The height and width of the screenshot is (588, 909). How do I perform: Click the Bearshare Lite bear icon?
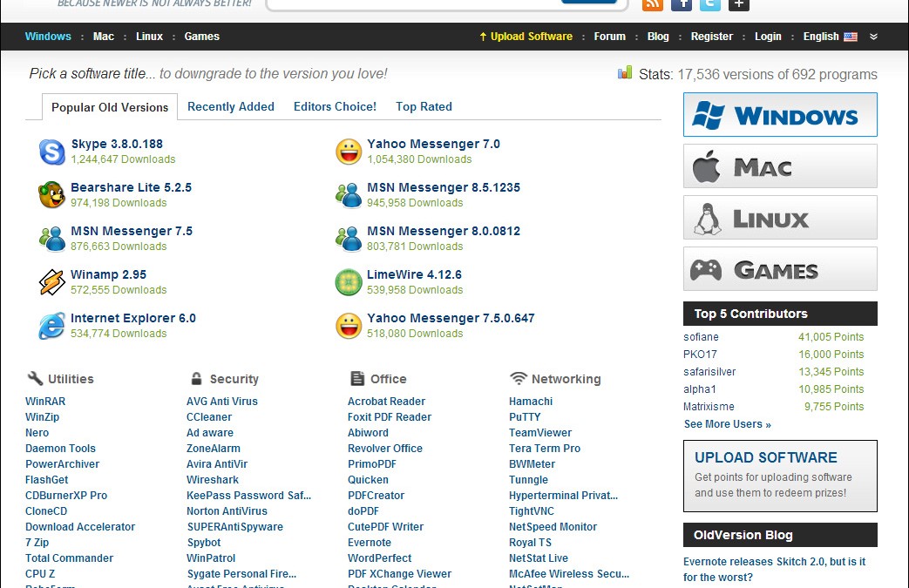[x=52, y=195]
